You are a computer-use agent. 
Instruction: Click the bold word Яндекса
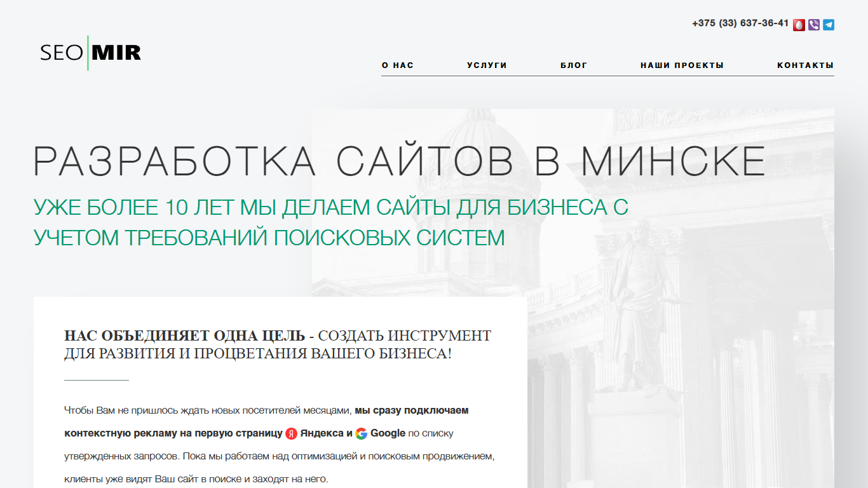[x=322, y=433]
